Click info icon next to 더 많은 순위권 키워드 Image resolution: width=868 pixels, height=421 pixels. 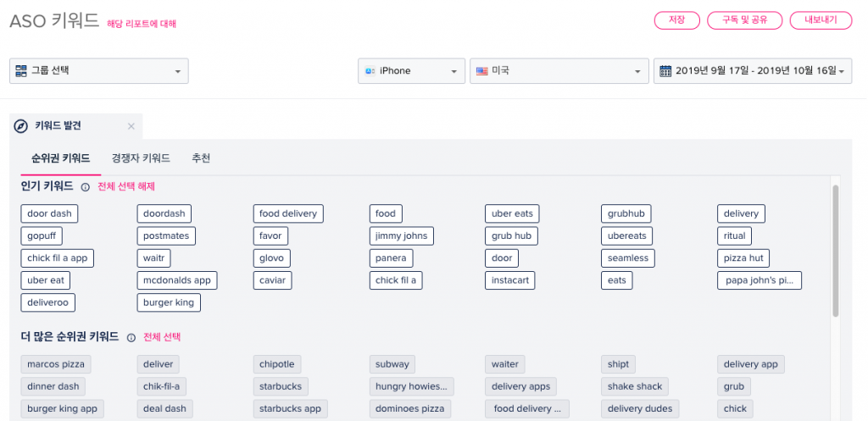(x=131, y=337)
